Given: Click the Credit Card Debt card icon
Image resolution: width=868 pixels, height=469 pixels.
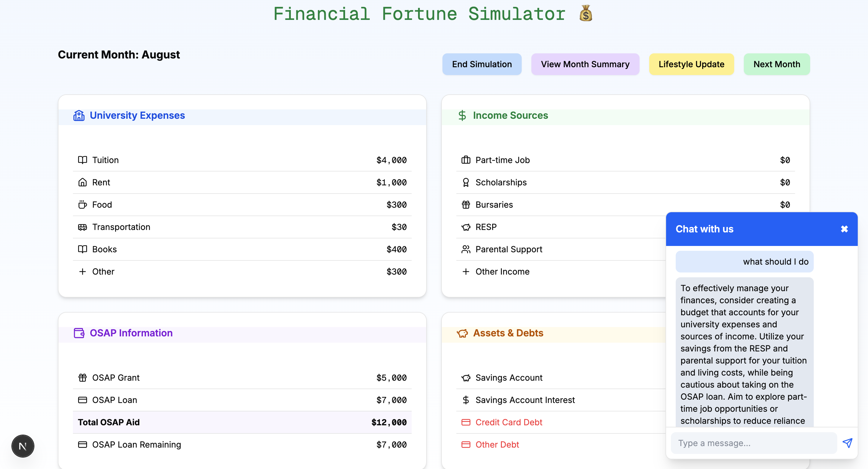Looking at the screenshot, I should (466, 422).
